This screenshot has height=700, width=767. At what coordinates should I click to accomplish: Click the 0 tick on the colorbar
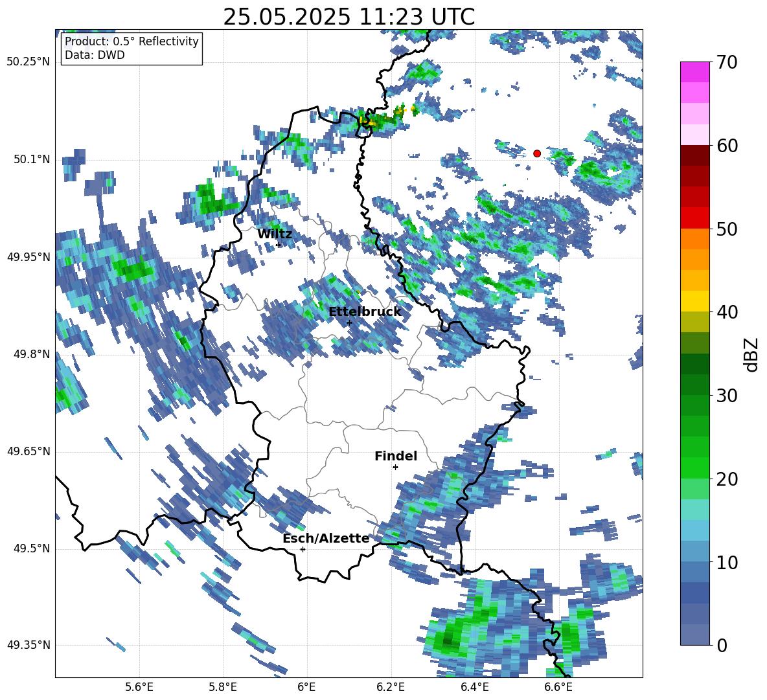[722, 645]
